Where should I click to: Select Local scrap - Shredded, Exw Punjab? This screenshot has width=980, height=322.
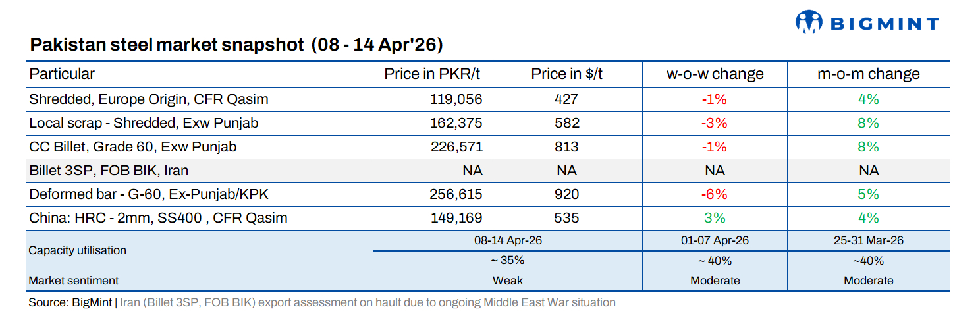click(x=144, y=123)
